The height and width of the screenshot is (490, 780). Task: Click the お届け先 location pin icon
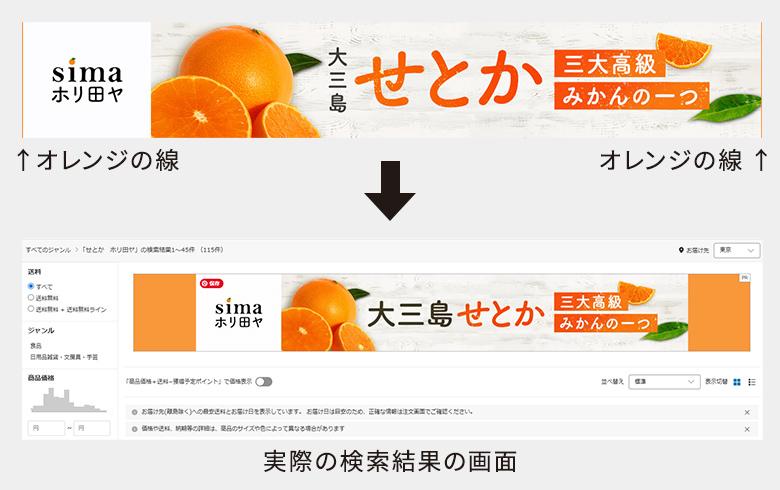681,250
